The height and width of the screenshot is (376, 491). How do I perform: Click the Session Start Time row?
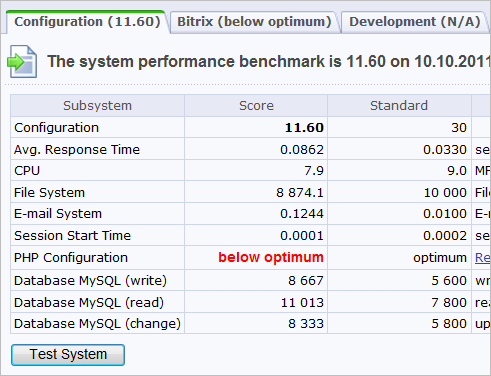pyautogui.click(x=250, y=236)
